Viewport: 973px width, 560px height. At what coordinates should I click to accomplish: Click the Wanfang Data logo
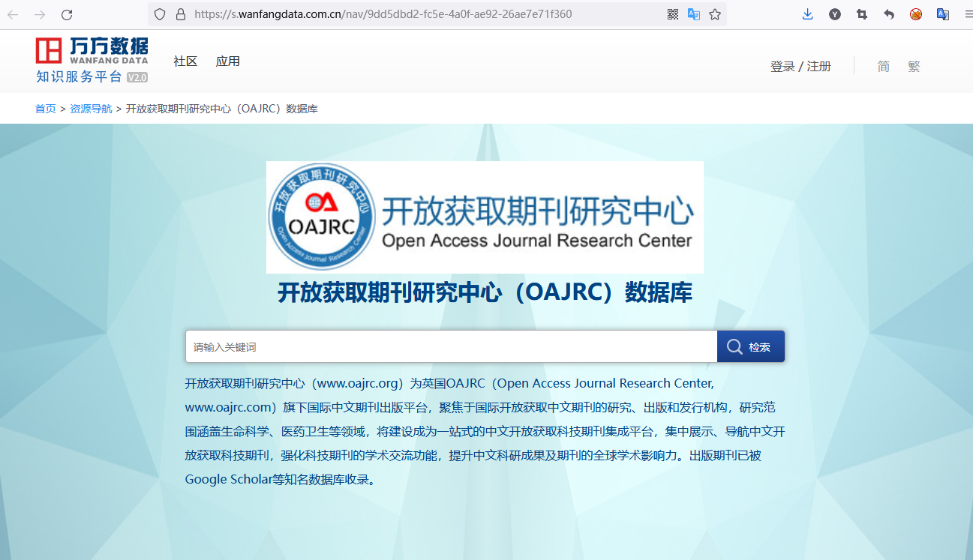point(92,50)
